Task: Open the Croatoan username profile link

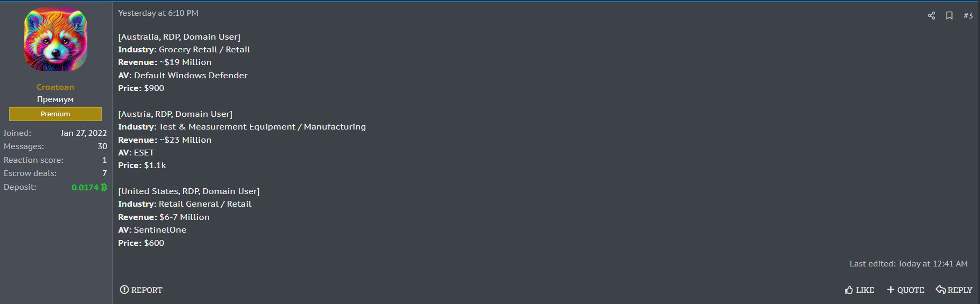Action: point(56,87)
